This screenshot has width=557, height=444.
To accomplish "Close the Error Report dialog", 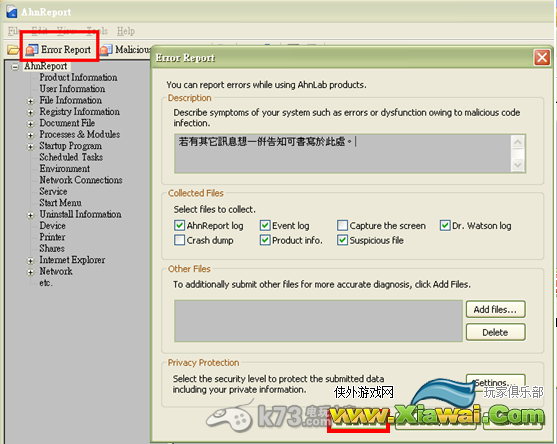I will 542,57.
